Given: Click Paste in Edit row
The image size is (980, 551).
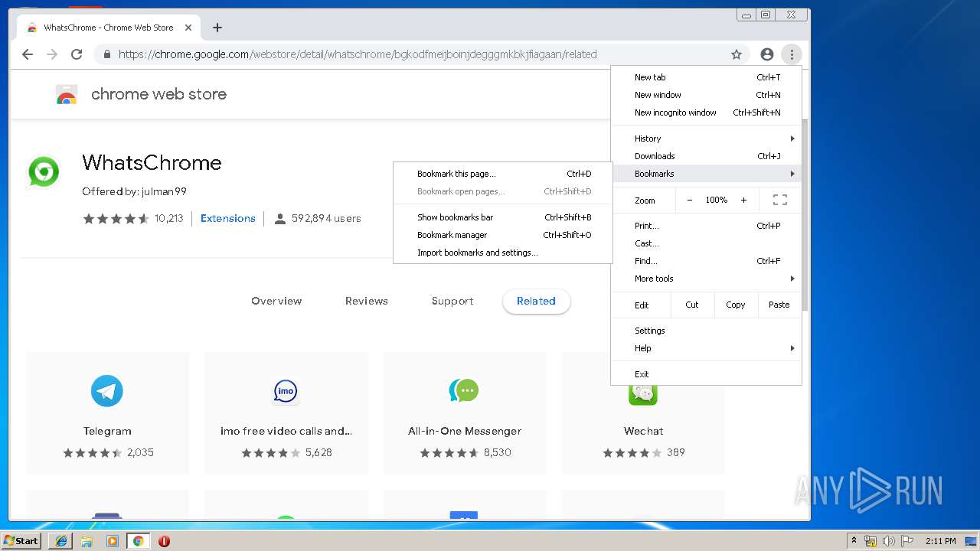Looking at the screenshot, I should coord(779,305).
